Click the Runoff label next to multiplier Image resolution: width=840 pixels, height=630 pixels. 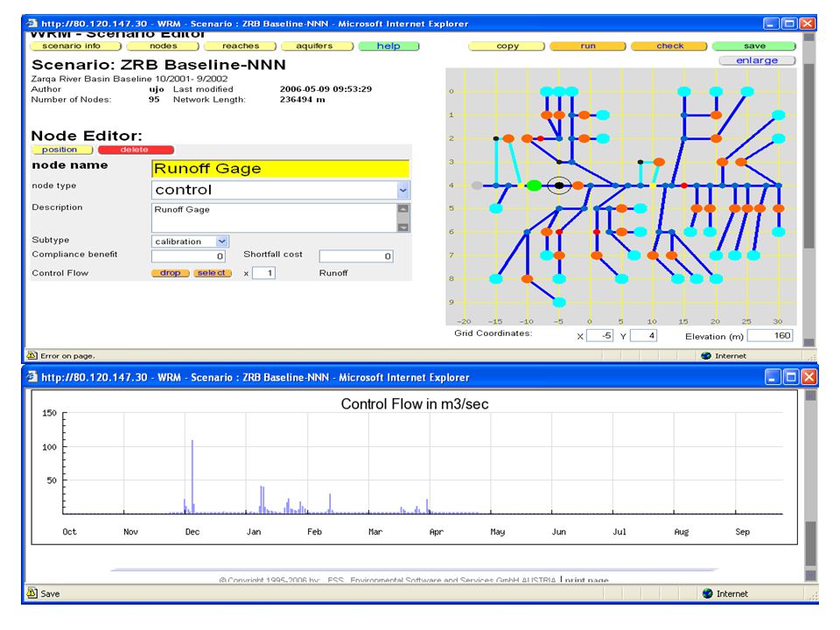click(x=333, y=273)
